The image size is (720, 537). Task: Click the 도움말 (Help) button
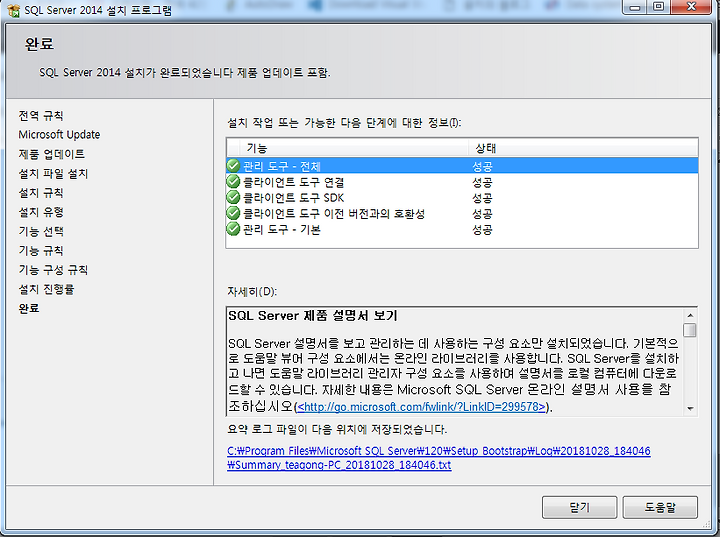click(660, 507)
